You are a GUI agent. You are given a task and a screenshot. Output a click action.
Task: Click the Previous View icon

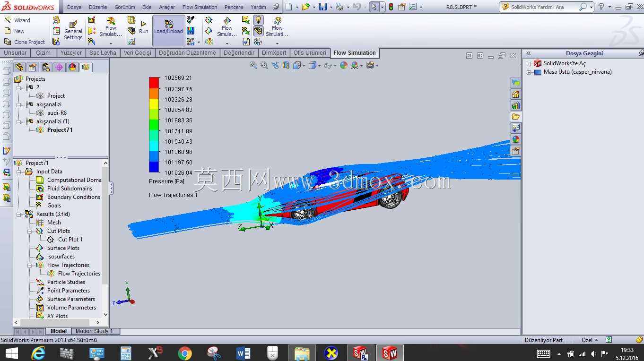[x=275, y=65]
